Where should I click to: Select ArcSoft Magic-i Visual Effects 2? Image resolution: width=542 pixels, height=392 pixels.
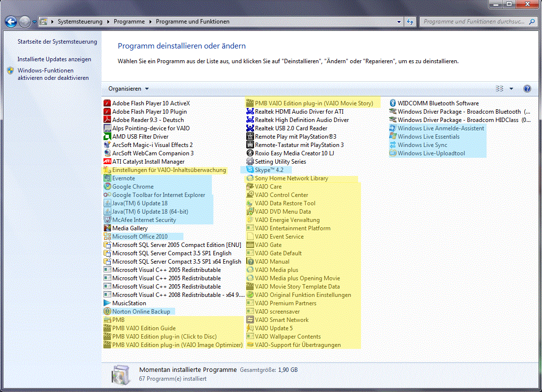tap(148, 145)
